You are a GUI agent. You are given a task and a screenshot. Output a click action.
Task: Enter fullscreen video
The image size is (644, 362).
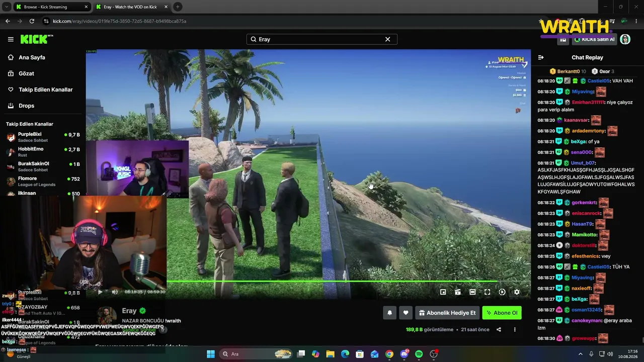tap(487, 292)
